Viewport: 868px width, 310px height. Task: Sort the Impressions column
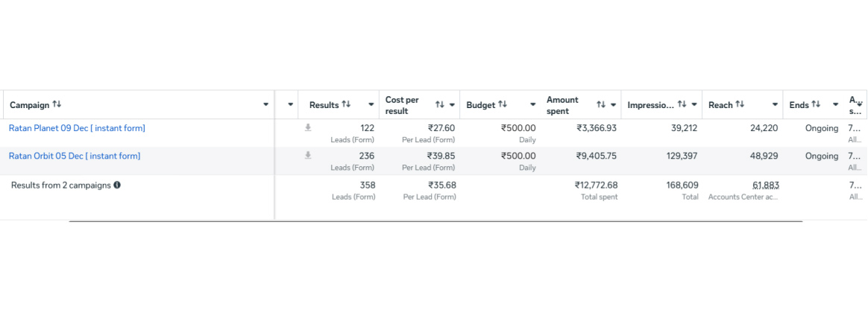click(x=682, y=104)
